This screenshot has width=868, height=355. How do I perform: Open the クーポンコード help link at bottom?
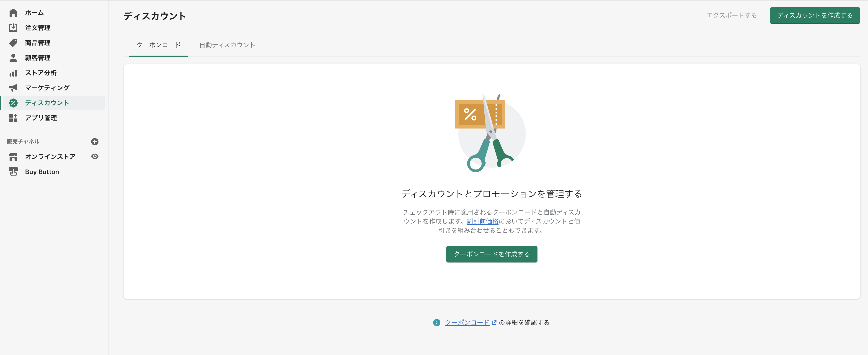pos(467,323)
